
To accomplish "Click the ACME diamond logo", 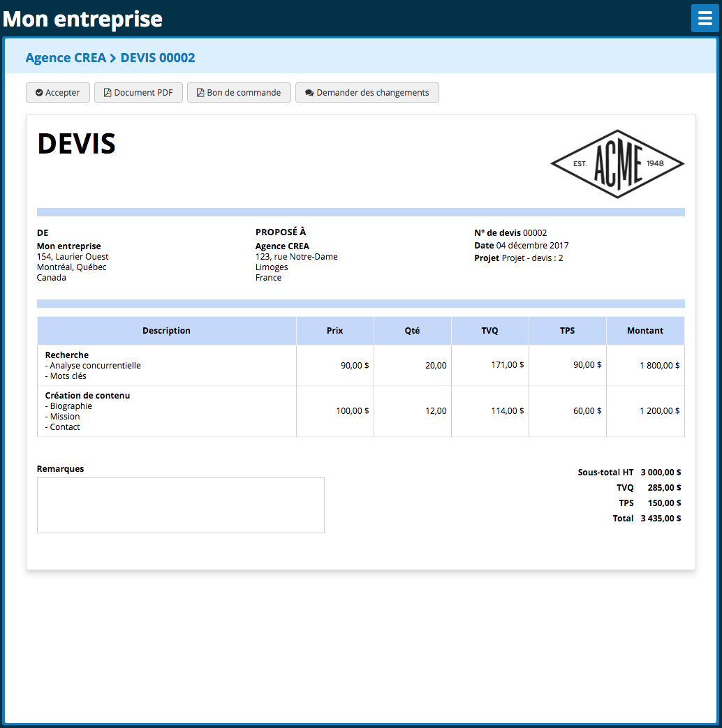I will 617,164.
